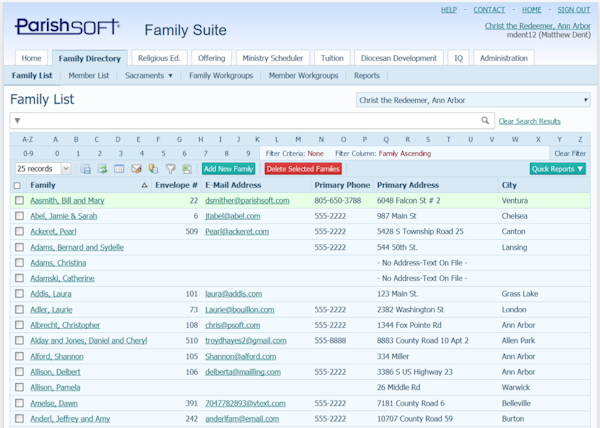This screenshot has width=600, height=428.
Task: Switch to the Offering tab
Action: tap(211, 58)
